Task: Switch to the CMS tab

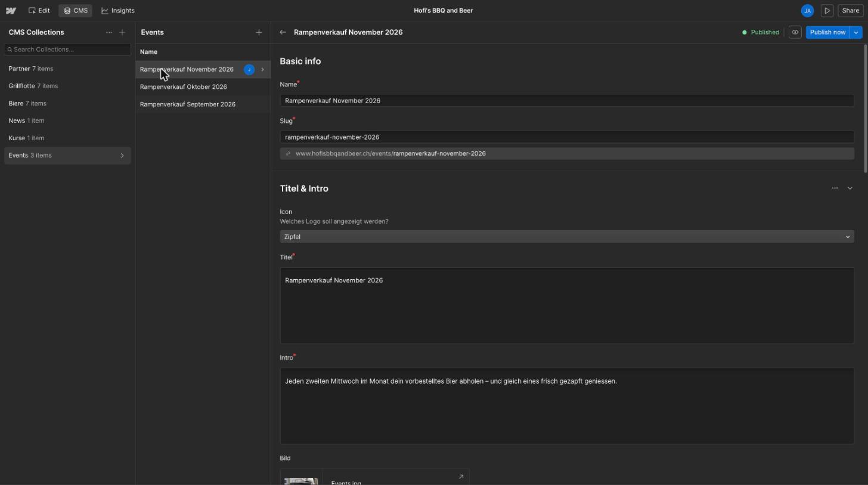Action: 76,11
